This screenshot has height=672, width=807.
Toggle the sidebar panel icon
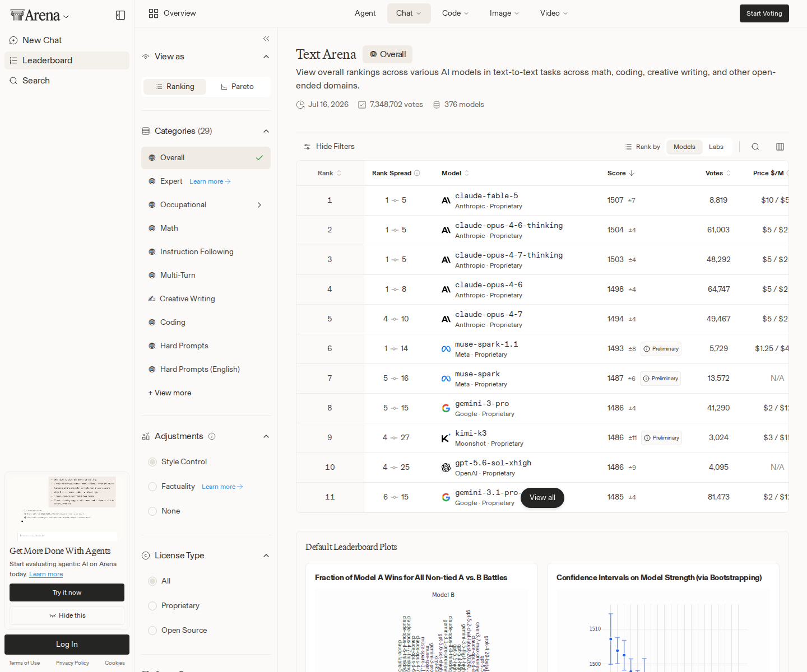(x=120, y=15)
